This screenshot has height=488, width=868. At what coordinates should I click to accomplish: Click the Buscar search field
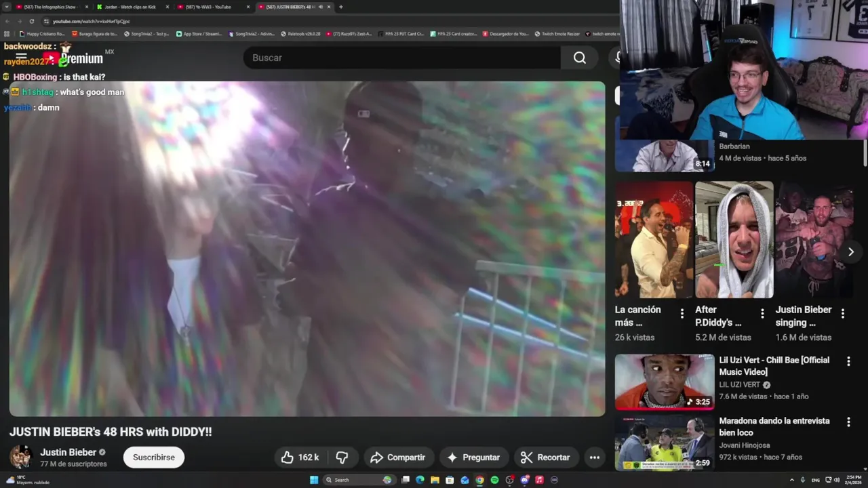[x=403, y=58]
